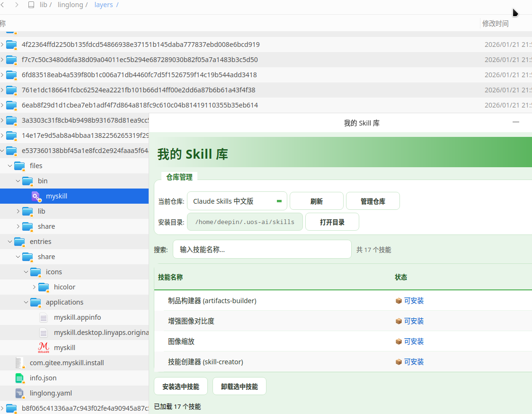This screenshot has width=532, height=414.
Task: Focus the skill search box 输入技能名称
Action: click(x=262, y=250)
